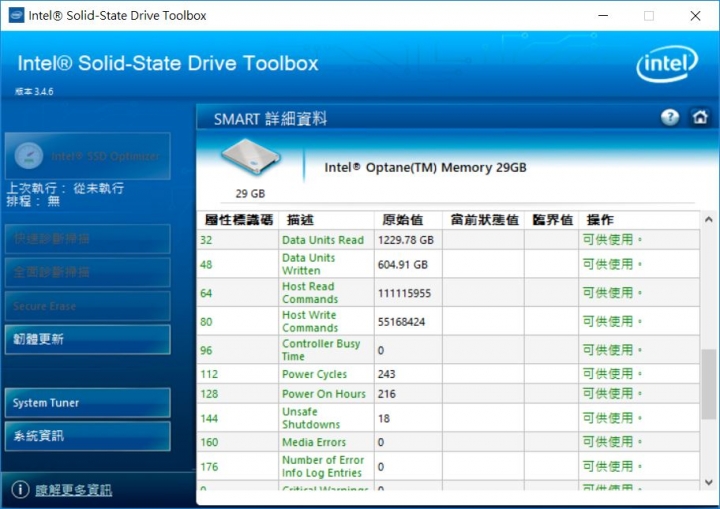
Task: Click 可供使用 action in Media Errors row
Action: [612, 441]
